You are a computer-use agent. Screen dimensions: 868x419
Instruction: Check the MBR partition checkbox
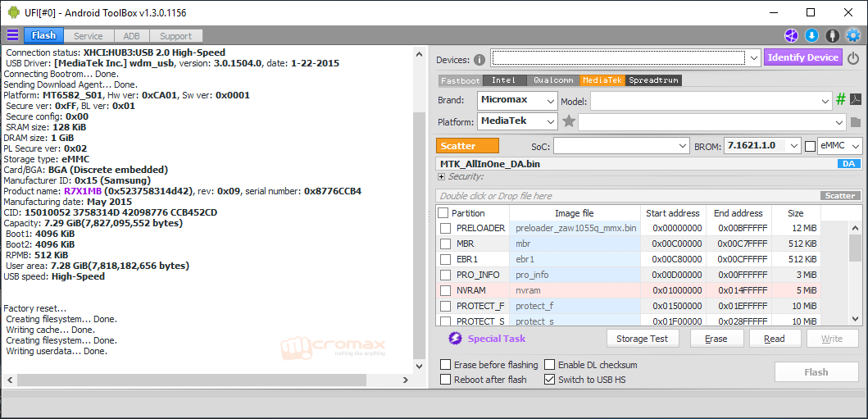(x=446, y=244)
